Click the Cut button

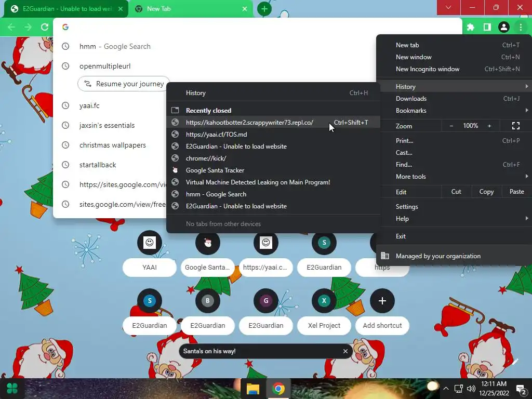pos(456,192)
